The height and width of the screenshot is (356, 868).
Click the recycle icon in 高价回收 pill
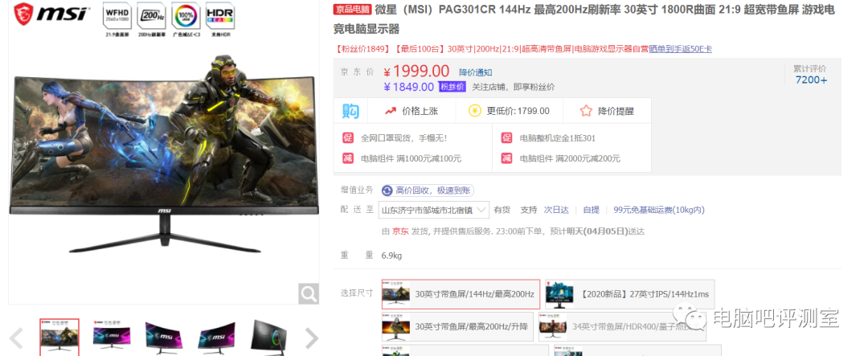[x=387, y=190]
